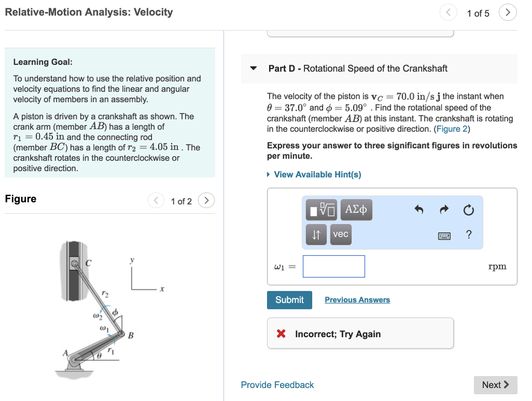The image size is (532, 401).
Task: Open Previous Answers
Action: [x=357, y=300]
